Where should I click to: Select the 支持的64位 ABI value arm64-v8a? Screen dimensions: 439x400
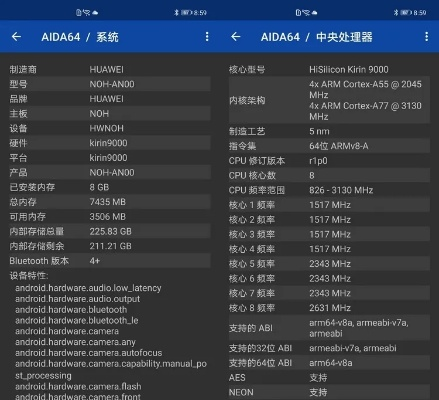click(331, 363)
